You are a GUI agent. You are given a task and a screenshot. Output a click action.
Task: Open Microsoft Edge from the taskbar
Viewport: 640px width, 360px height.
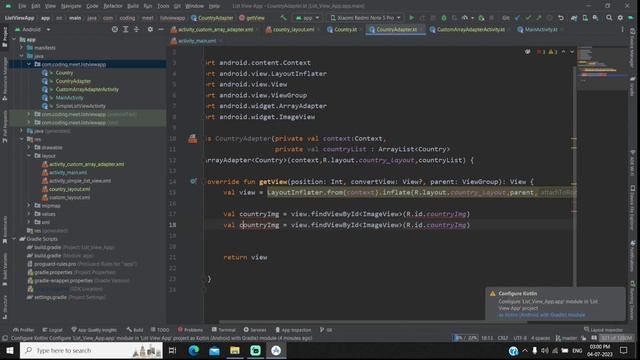pos(193,351)
